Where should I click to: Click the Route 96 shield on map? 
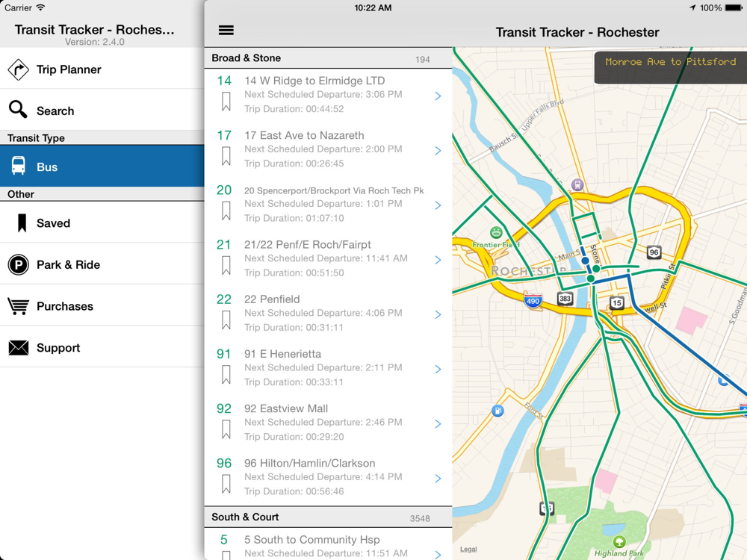654,252
